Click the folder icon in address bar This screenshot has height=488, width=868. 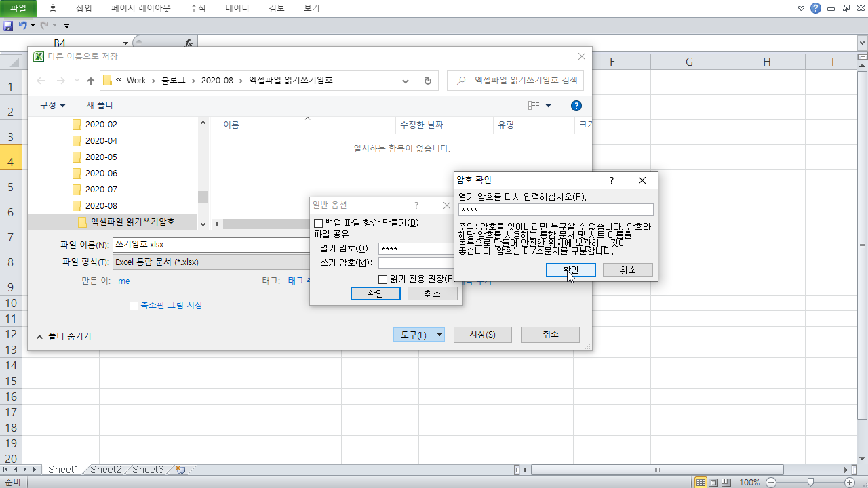tap(107, 81)
